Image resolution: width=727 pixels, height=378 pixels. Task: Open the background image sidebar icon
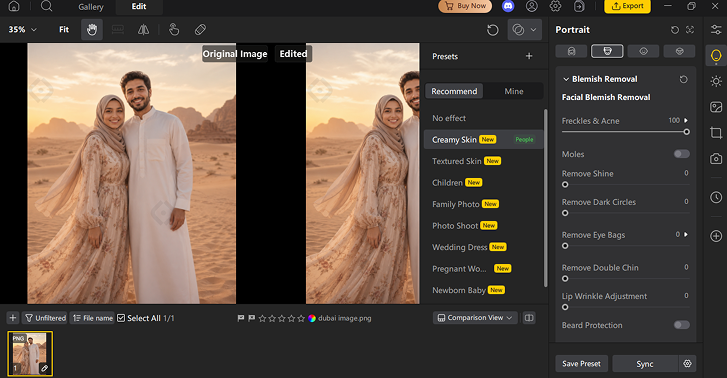[716, 107]
